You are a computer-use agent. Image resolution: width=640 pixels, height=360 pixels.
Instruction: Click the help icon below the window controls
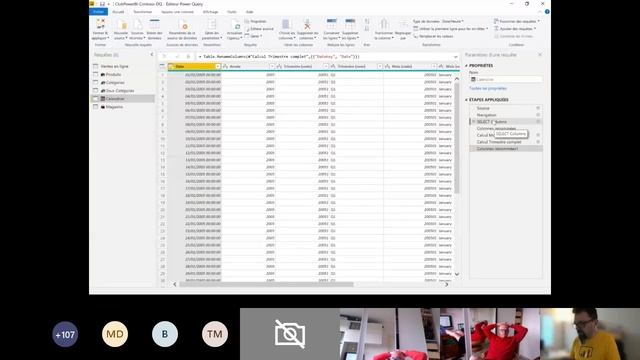click(x=547, y=12)
